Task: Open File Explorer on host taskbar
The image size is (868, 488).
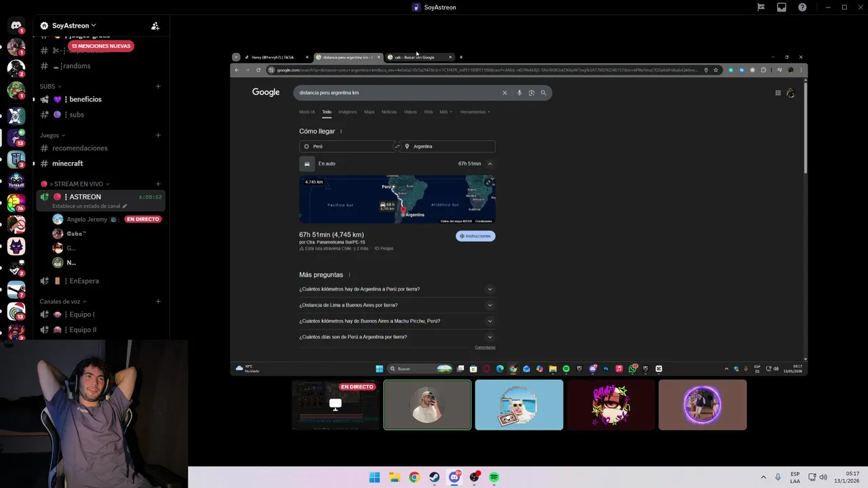Action: click(395, 477)
